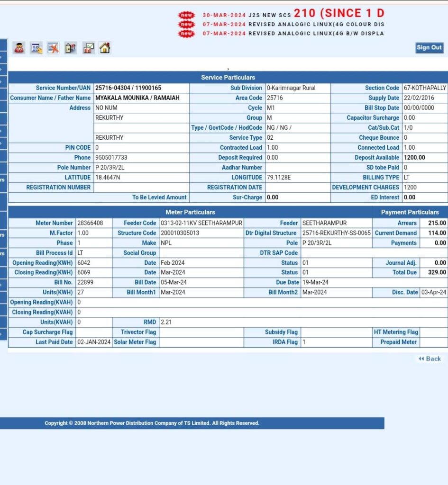Click meter number 28366408
The image size is (448, 485).
coord(90,223)
